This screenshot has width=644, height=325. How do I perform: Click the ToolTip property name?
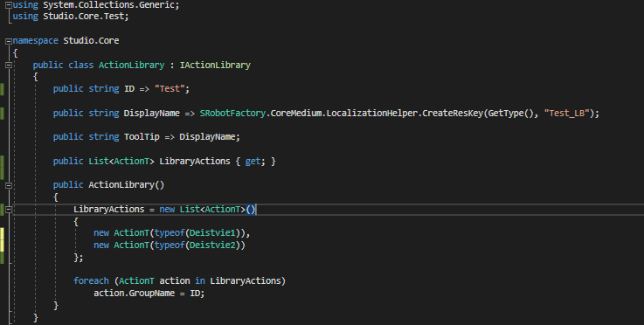(x=142, y=137)
